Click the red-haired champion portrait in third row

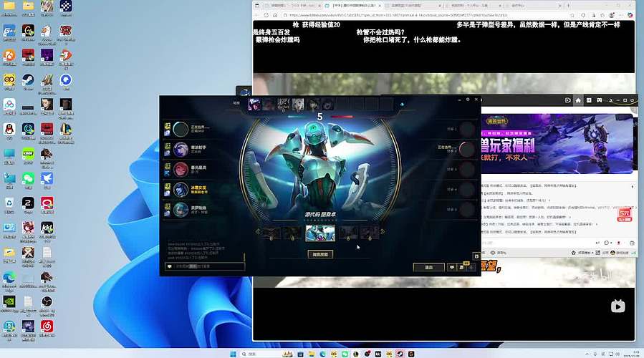click(x=181, y=169)
